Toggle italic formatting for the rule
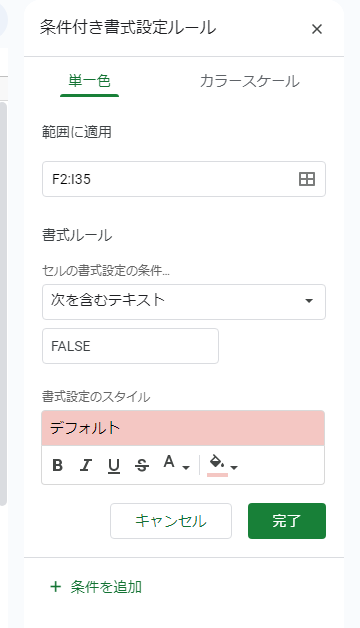Viewport: 360px width, 628px height. [x=86, y=465]
